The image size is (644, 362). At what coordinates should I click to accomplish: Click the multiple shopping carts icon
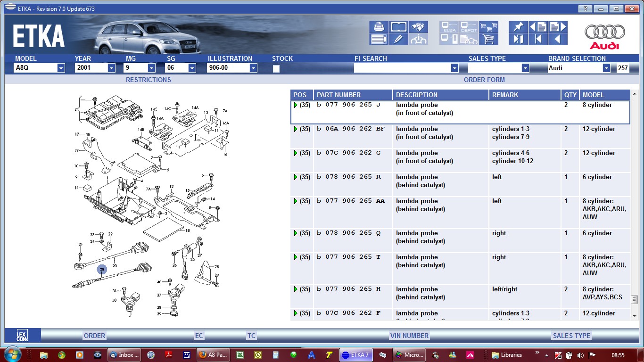488,27
